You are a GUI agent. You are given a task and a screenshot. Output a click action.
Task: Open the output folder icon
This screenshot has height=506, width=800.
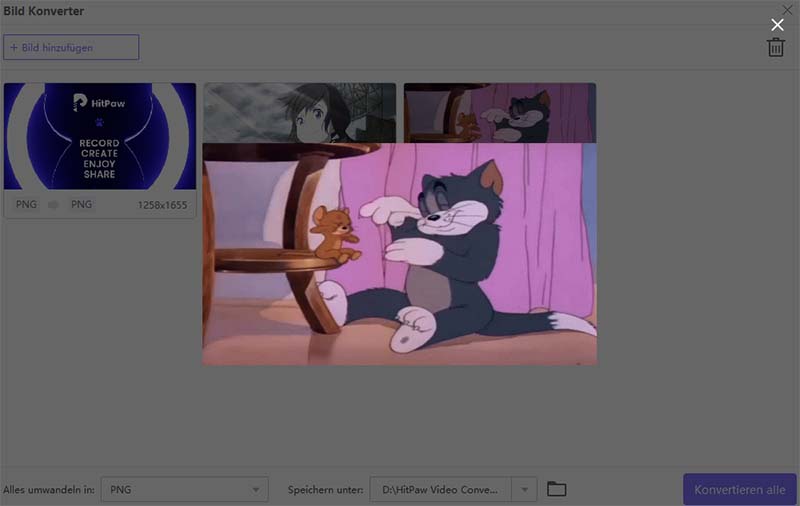click(x=556, y=489)
